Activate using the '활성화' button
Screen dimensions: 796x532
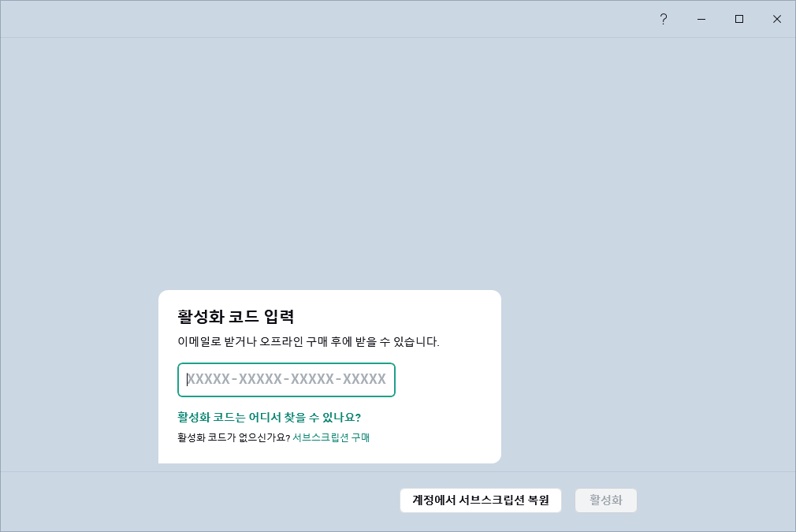point(605,500)
